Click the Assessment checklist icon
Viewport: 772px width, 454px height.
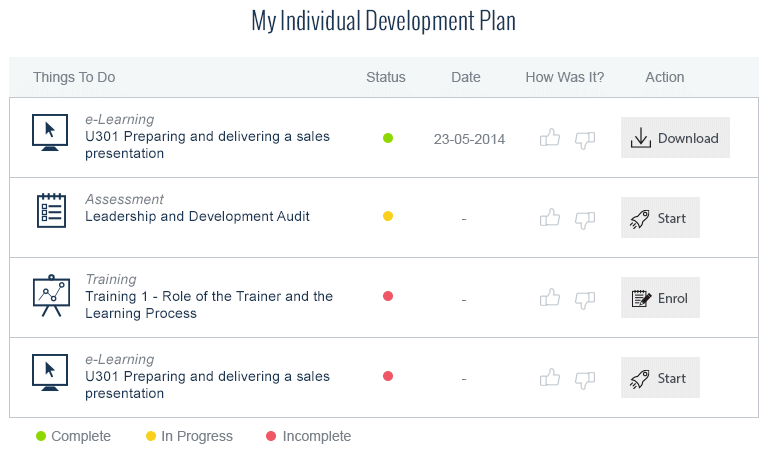tap(50, 210)
